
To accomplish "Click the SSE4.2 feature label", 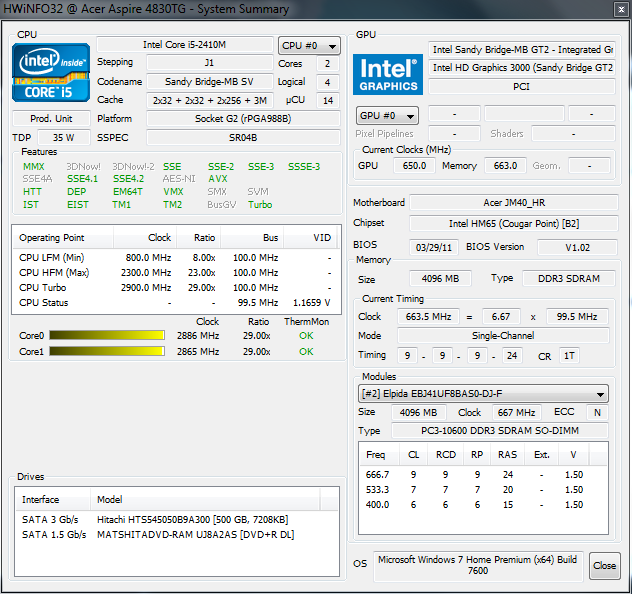I will (x=128, y=179).
